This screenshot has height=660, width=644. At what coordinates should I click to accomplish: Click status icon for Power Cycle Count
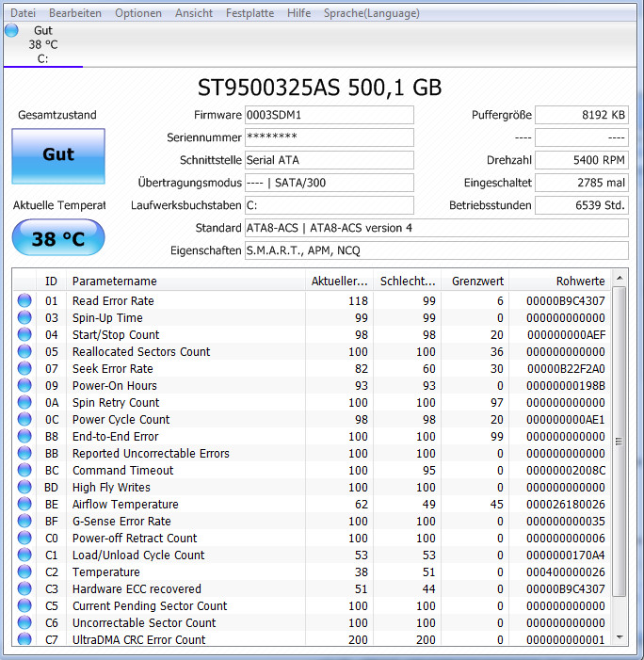coord(24,419)
